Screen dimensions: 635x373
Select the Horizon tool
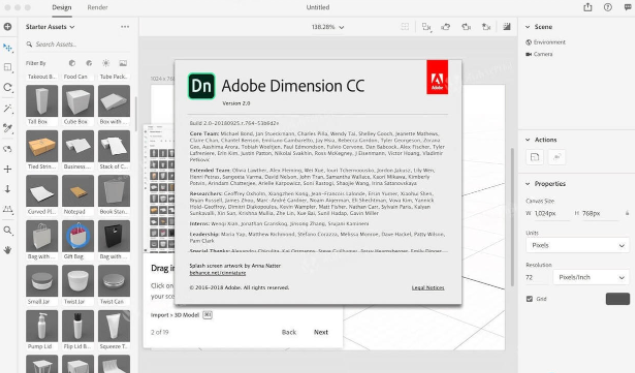pyautogui.click(x=8, y=209)
